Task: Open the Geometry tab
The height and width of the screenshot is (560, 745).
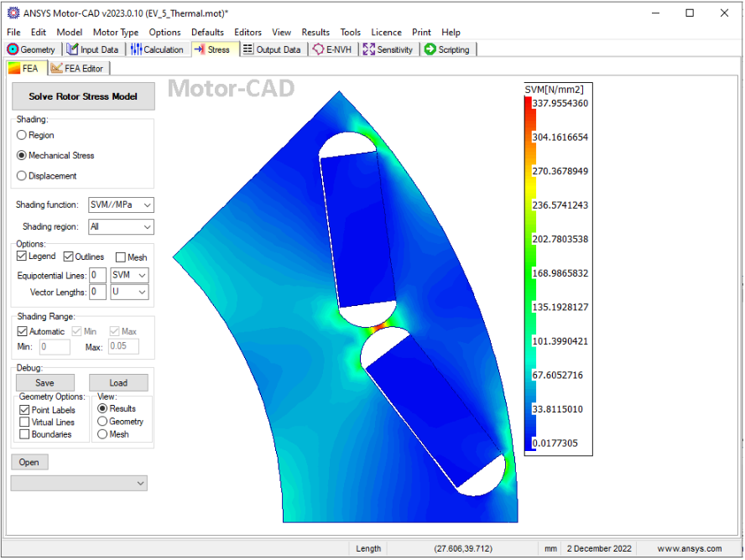Action: [x=32, y=49]
